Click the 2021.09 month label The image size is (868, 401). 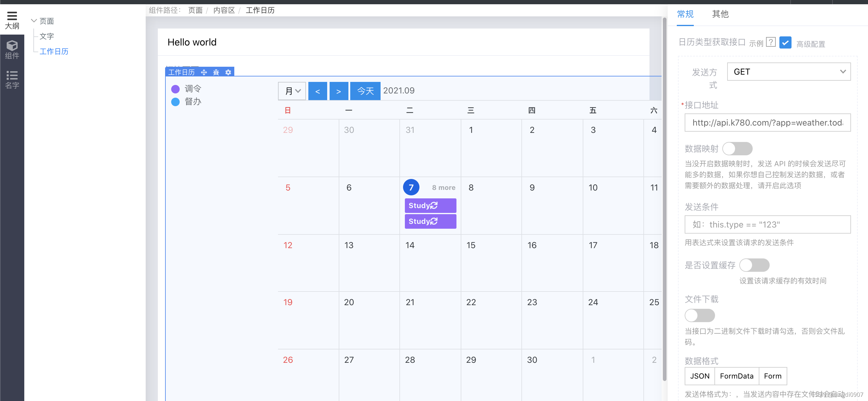tap(398, 91)
